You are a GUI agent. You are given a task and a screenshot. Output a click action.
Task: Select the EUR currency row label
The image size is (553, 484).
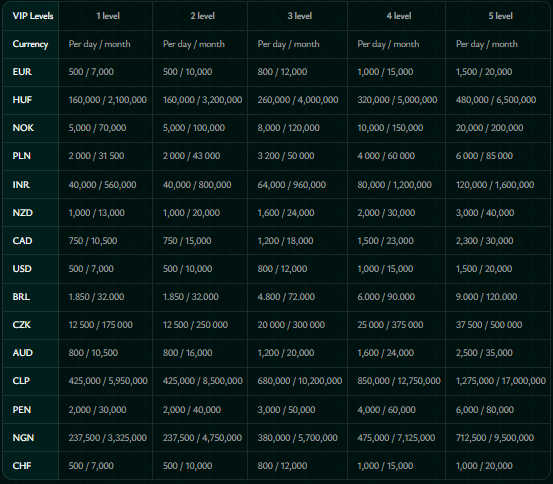tap(22, 72)
